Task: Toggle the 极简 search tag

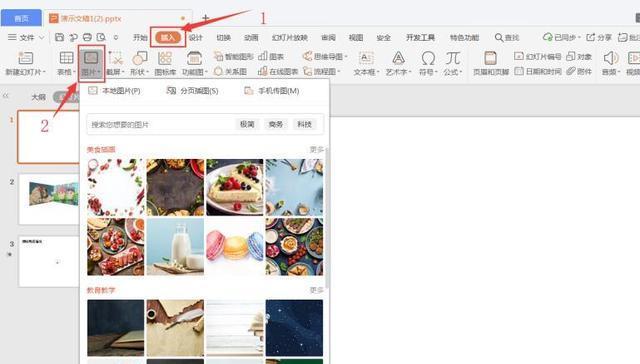Action: (x=247, y=124)
